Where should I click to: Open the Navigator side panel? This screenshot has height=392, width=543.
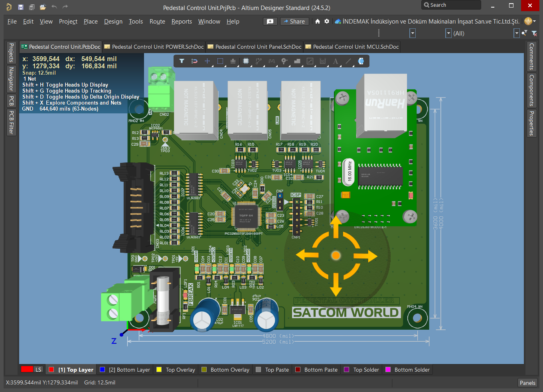12,79
